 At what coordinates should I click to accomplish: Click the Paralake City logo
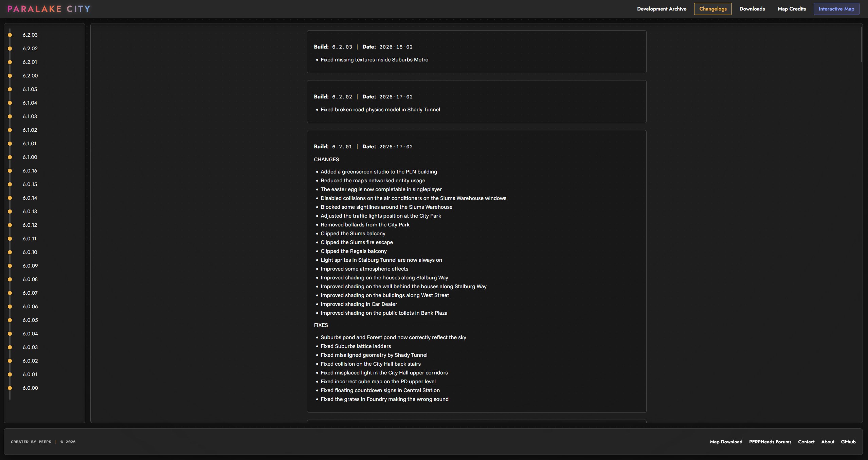(x=49, y=9)
